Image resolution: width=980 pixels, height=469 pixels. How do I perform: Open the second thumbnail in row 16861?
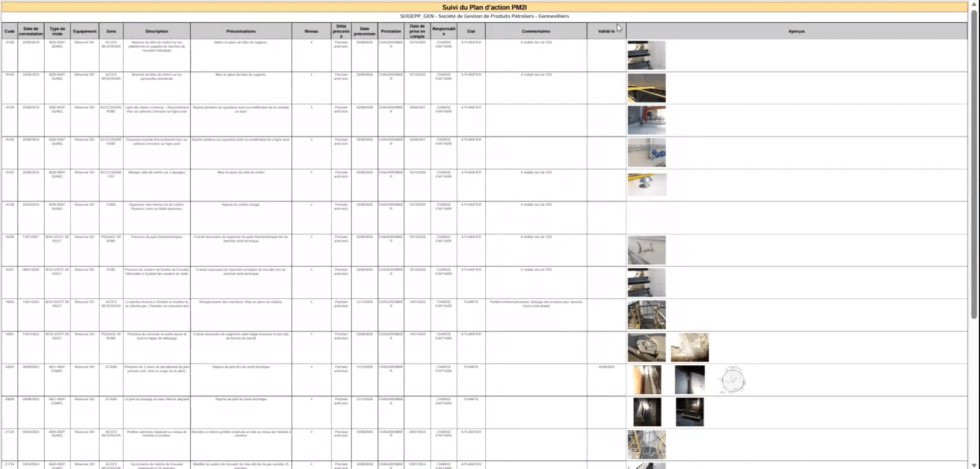point(689,348)
